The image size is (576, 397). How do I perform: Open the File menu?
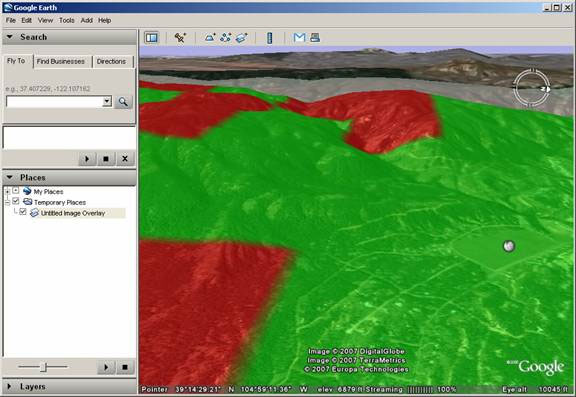[x=11, y=21]
